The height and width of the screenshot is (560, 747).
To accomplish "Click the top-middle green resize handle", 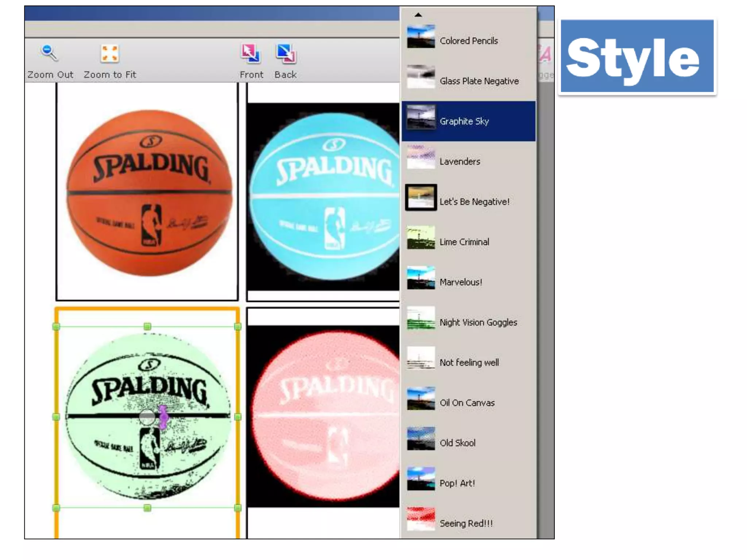I will pyautogui.click(x=147, y=326).
